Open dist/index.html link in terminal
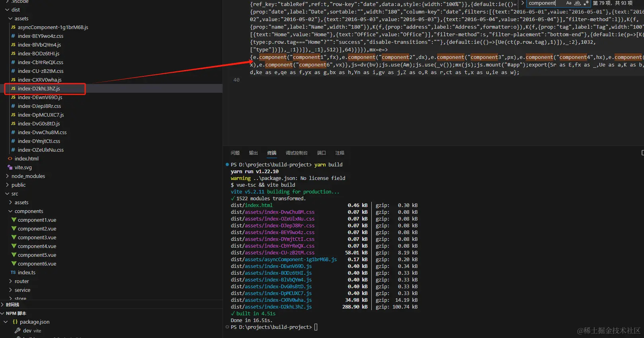The image size is (644, 338). 252,205
